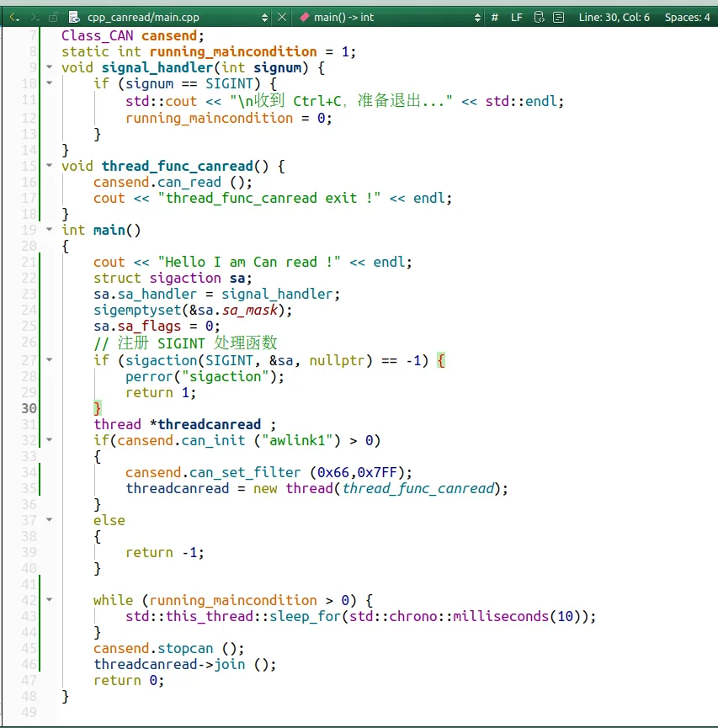Click the # preprocessor directives button
Image resolution: width=718 pixels, height=728 pixels.
495,18
